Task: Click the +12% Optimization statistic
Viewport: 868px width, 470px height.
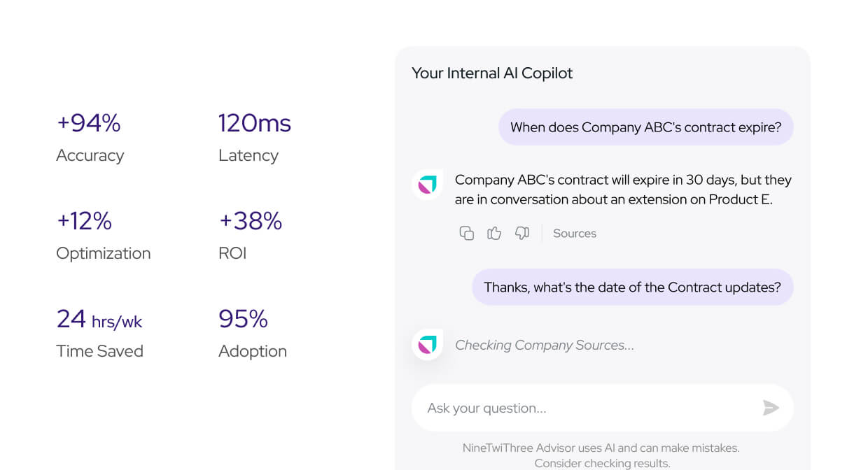Action: click(x=103, y=236)
